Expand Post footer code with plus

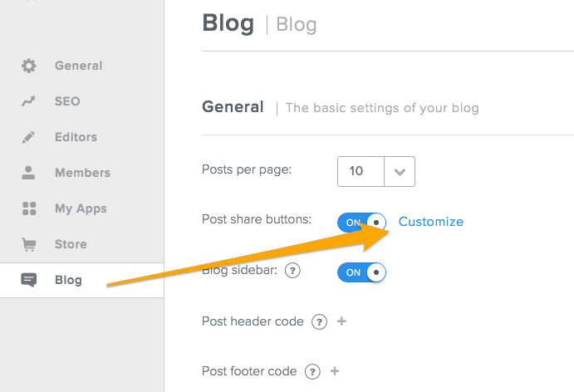point(335,371)
